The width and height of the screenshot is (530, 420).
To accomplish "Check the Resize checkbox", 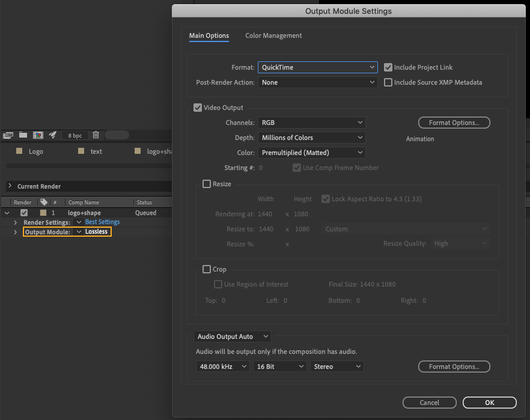I will 207,184.
